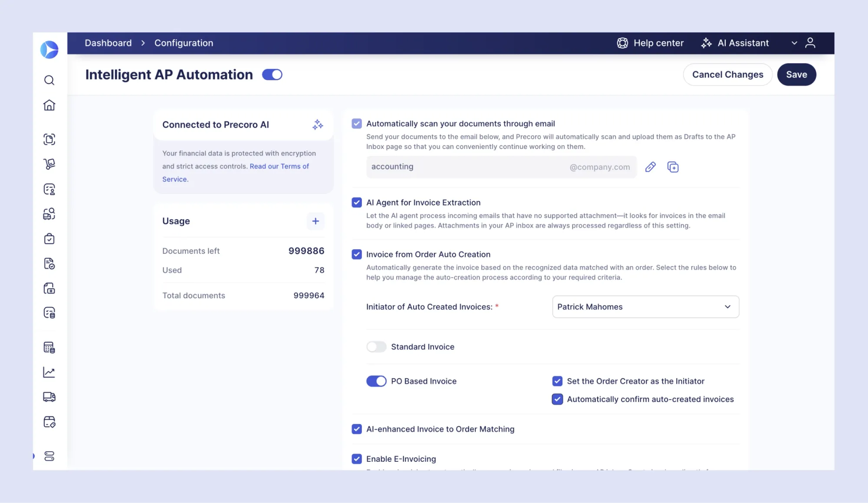Click the truck with magnifier sidebar icon
Image resolution: width=868 pixels, height=503 pixels.
point(49,214)
